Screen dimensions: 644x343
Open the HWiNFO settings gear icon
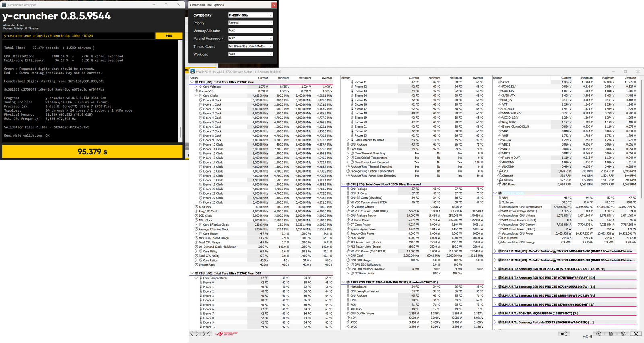(x=623, y=334)
